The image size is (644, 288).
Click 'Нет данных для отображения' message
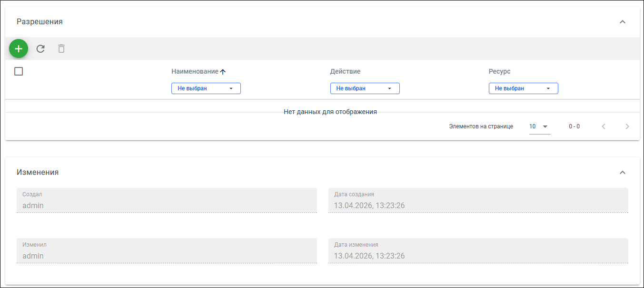pos(330,112)
